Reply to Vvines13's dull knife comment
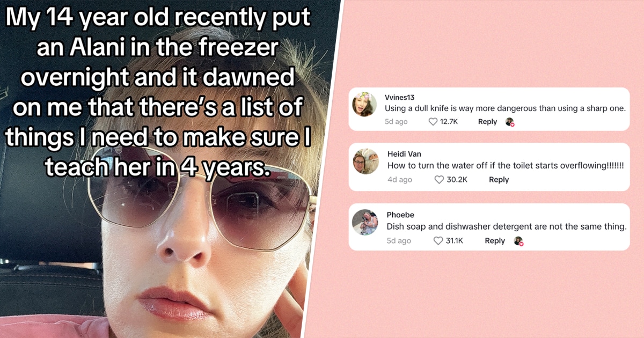Image resolution: width=644 pixels, height=338 pixels. tap(487, 122)
